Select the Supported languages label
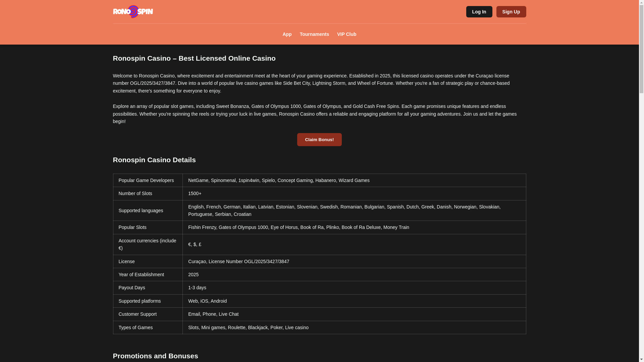644x362 pixels. tap(148, 210)
